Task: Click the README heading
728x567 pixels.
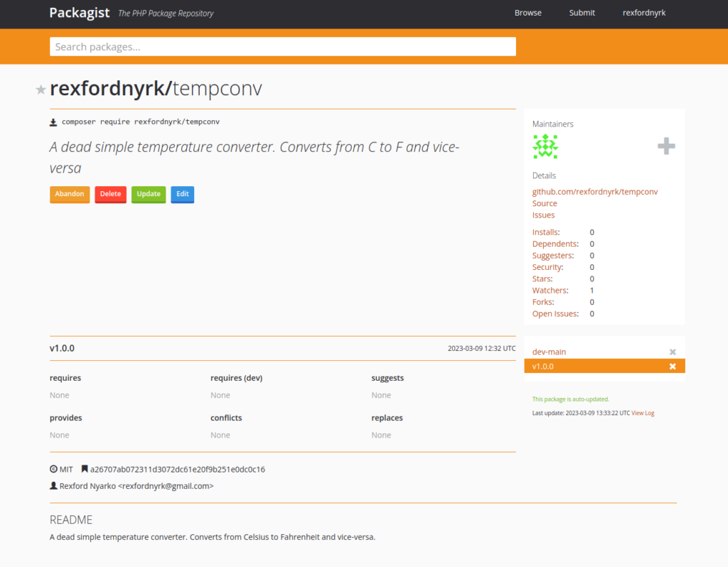Action: 71,519
